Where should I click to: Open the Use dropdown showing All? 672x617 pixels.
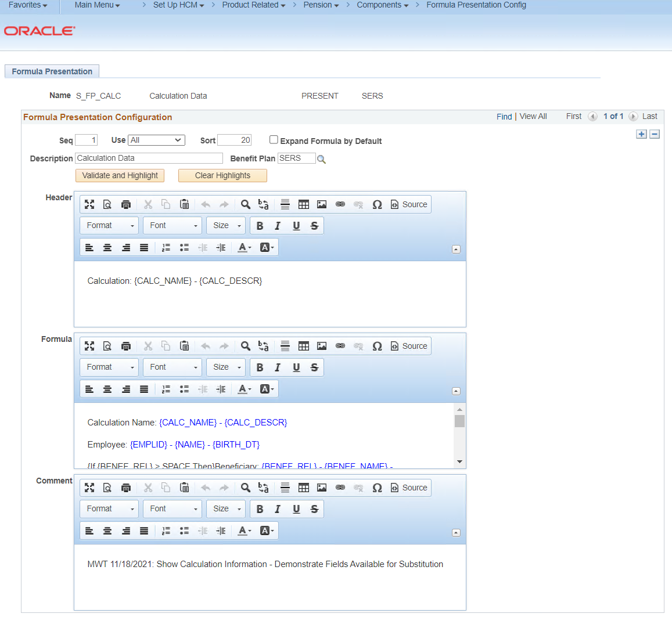[156, 139]
